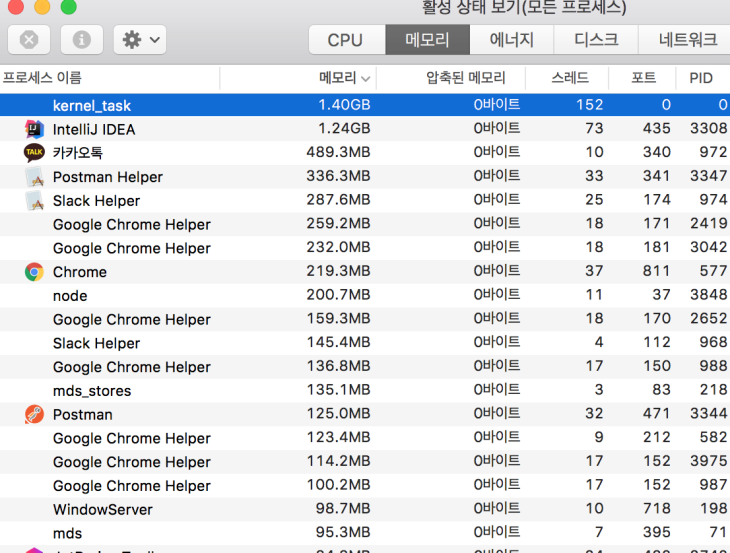Screen dimensions: 730x553
Task: Click the orange Postman icon
Action: pos(34,414)
